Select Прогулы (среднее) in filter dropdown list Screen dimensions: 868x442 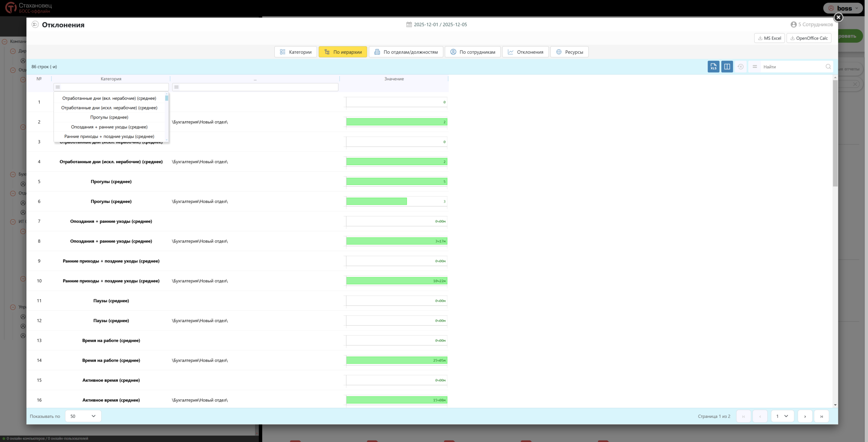[109, 117]
